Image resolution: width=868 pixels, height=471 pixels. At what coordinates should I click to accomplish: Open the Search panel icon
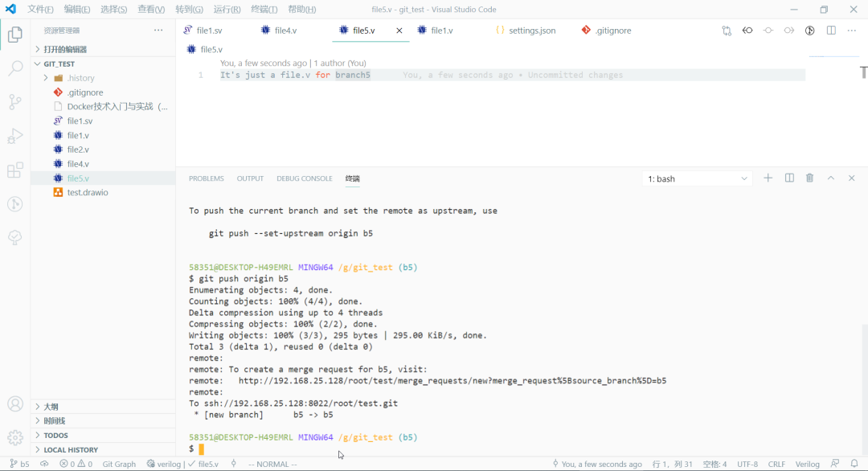point(14,70)
